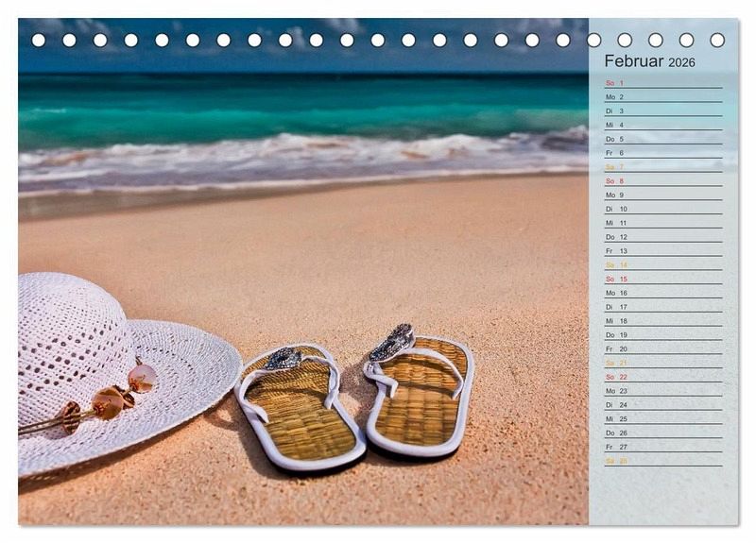Screen dimensions: 756x543
Task: Select the 'Do 26' date row
Action: 663,433
